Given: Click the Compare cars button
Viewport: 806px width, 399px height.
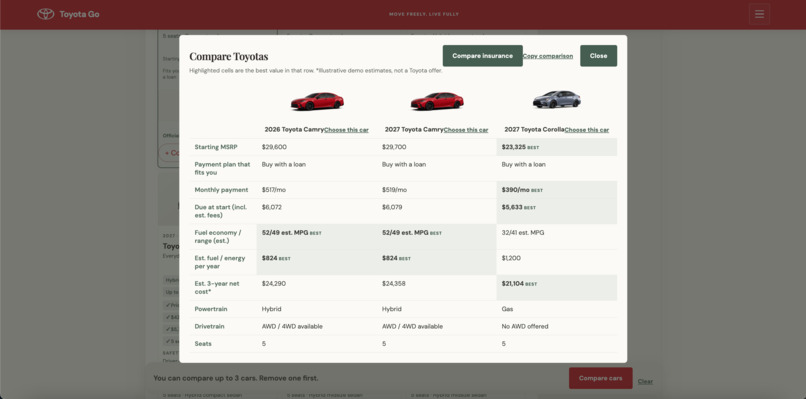Looking at the screenshot, I should click(600, 378).
